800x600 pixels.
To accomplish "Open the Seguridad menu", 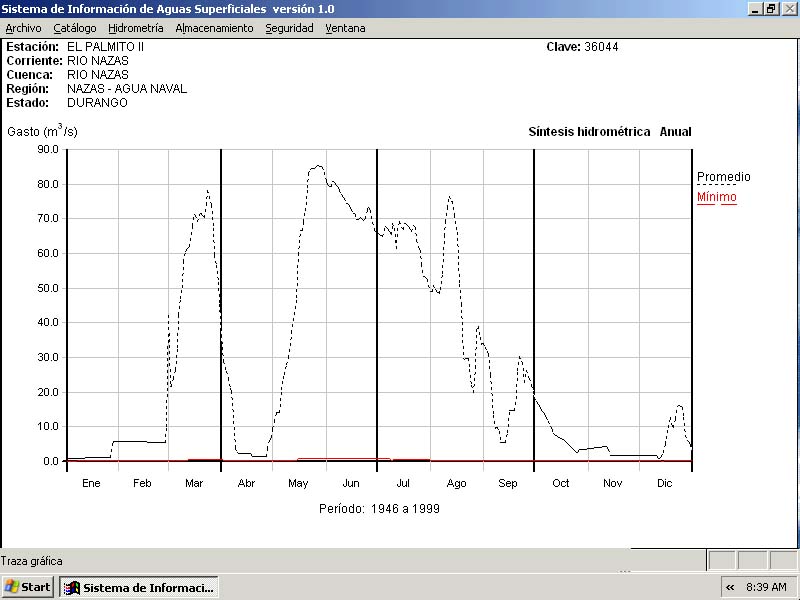I will [289, 28].
